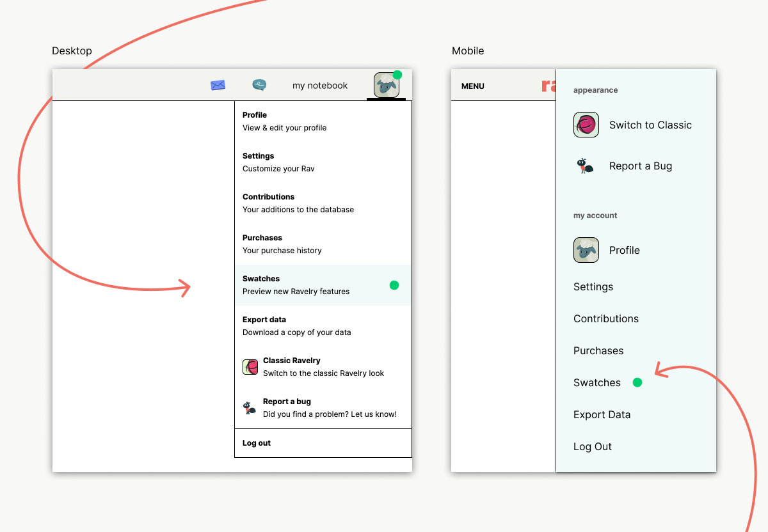This screenshot has height=532, width=768.
Task: Open the MENU hamburger on mobile
Action: point(472,86)
